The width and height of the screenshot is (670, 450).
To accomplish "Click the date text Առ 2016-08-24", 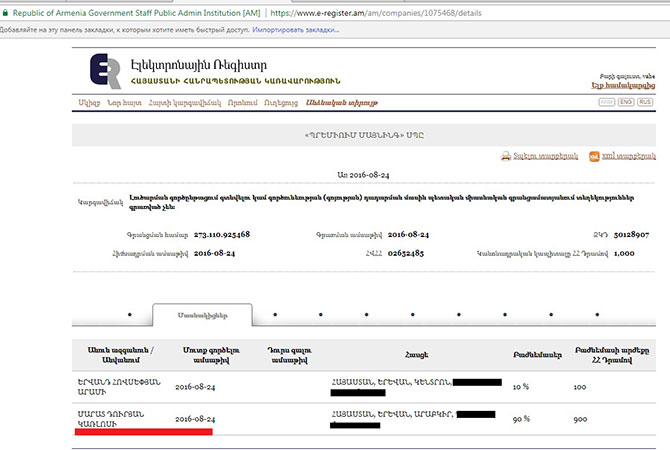I will (x=363, y=175).
